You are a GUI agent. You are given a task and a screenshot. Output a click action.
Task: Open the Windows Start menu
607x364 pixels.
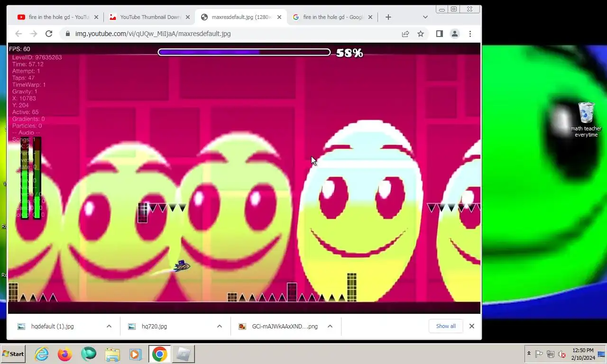point(13,354)
